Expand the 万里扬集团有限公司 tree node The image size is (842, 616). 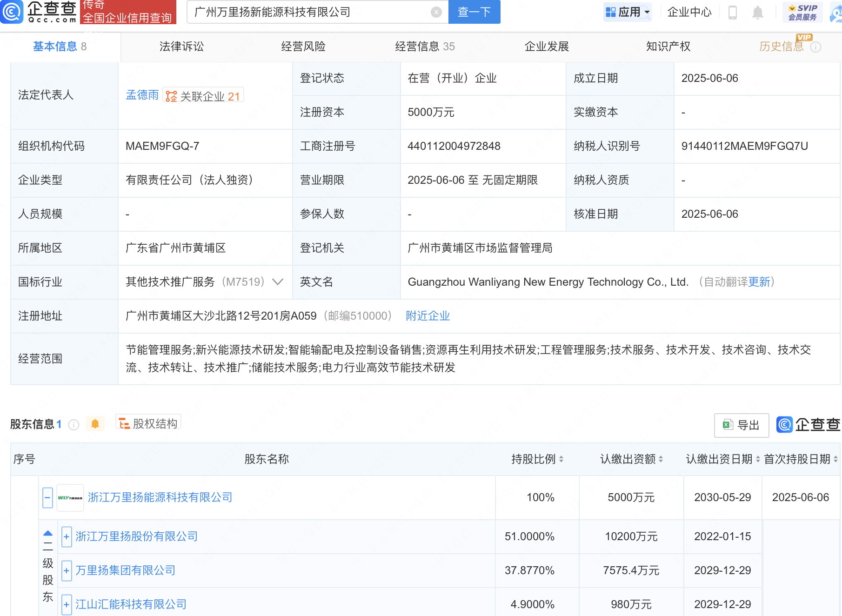(66, 570)
